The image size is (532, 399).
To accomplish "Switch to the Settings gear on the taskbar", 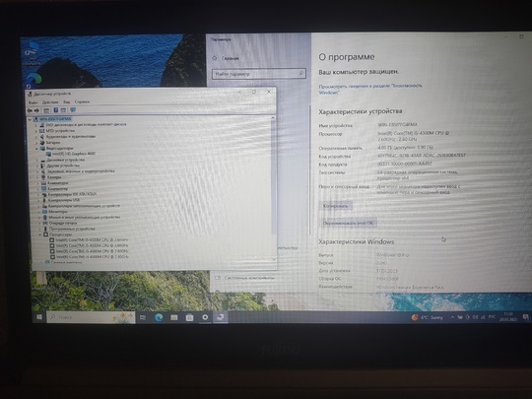I will pyautogui.click(x=205, y=317).
